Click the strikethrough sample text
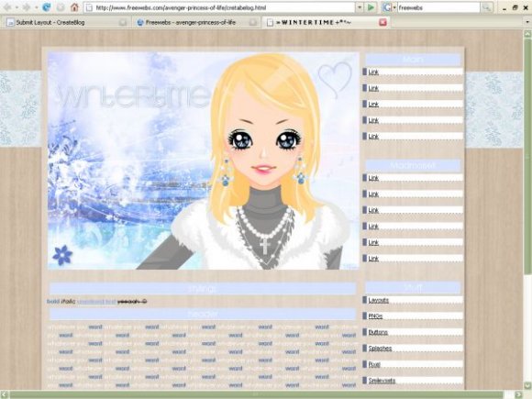Screen dimensions: 532x399 tap(132, 301)
